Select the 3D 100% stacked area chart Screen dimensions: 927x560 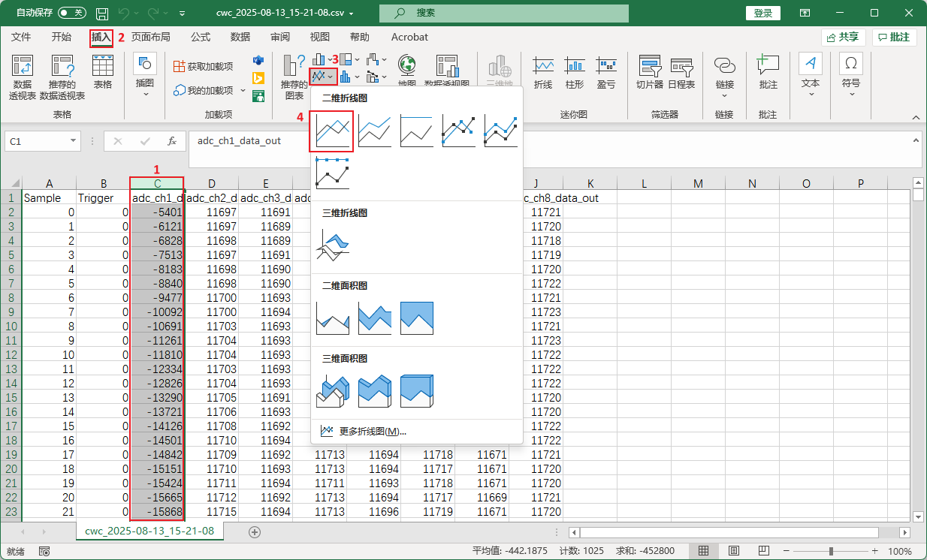416,391
